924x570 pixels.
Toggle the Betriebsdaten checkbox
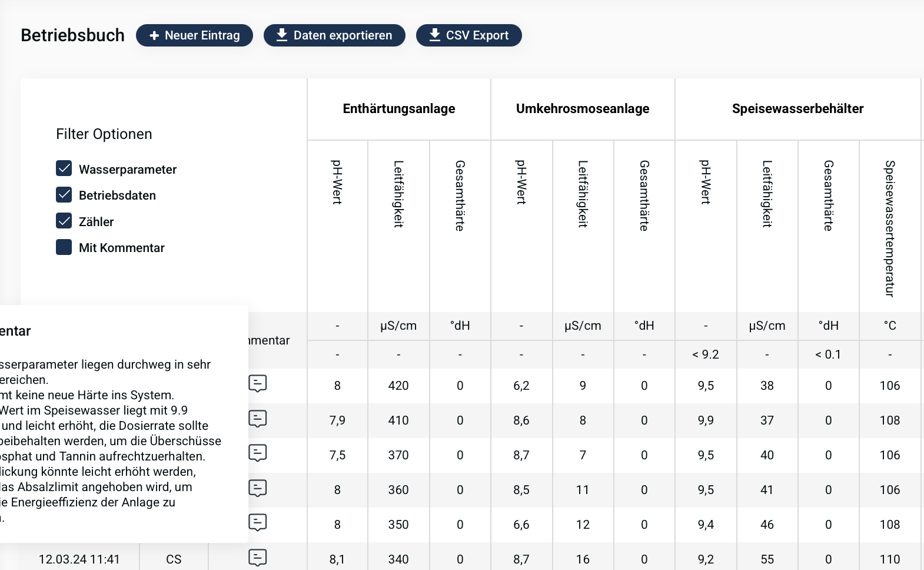click(64, 195)
